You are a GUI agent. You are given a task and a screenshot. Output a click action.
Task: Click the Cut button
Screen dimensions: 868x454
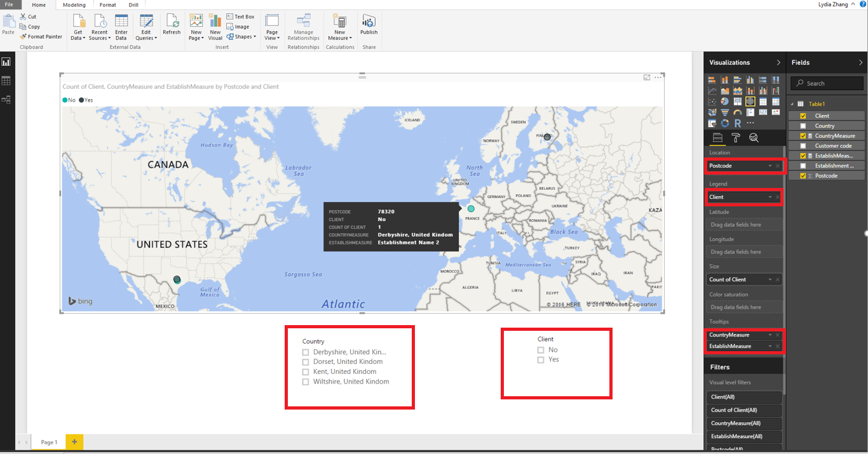[28, 17]
